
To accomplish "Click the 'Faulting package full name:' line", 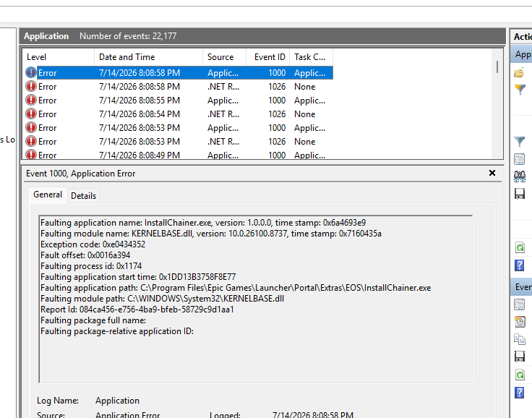I will 93,320.
